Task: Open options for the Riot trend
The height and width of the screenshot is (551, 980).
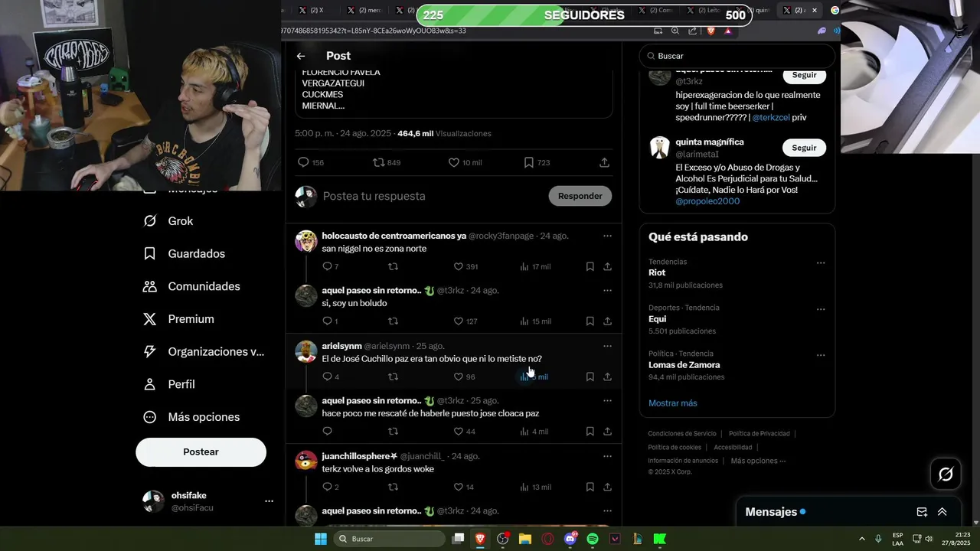Action: pyautogui.click(x=821, y=263)
